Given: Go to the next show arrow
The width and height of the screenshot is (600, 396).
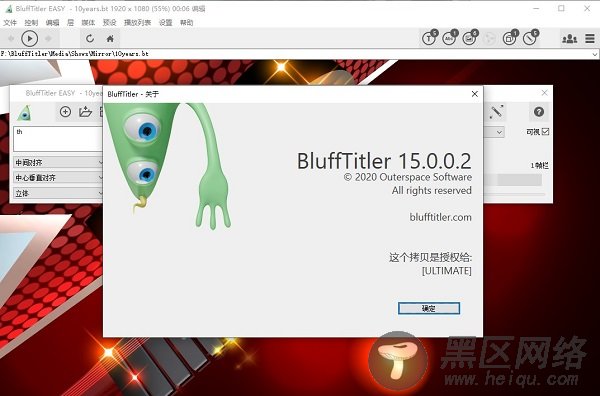Looking at the screenshot, I should [x=49, y=39].
